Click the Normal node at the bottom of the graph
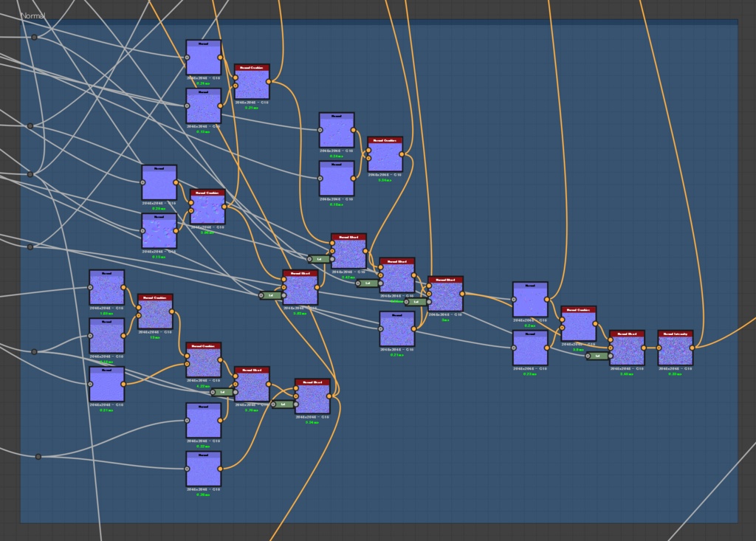Viewport: 756px width, 541px height. 203,469
